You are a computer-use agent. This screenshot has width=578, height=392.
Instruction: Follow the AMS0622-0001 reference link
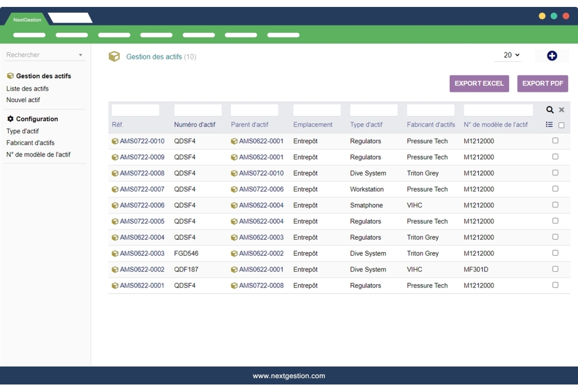pyautogui.click(x=140, y=285)
